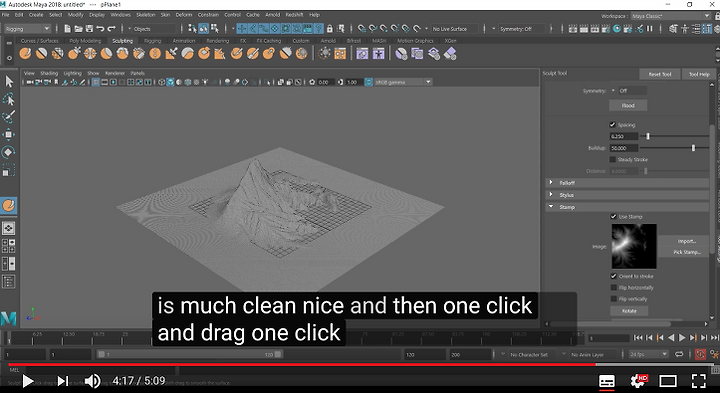Collapse the Stamp section
The height and width of the screenshot is (393, 720).
[628, 207]
